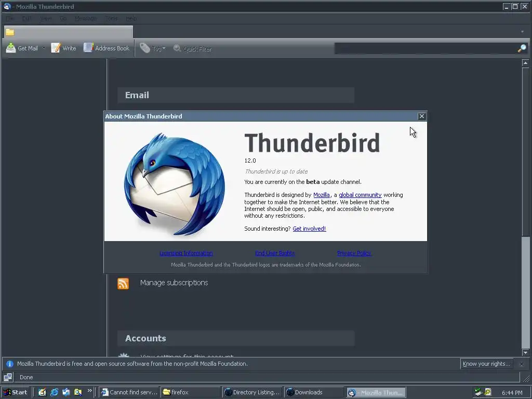The width and height of the screenshot is (532, 399).
Task: Click the Thunderbird icon in title bar
Action: (x=7, y=6)
